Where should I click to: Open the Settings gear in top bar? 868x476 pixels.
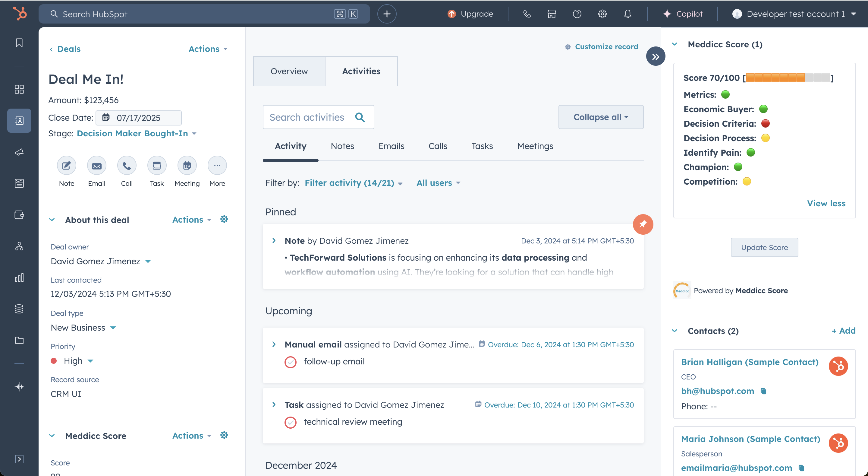602,14
